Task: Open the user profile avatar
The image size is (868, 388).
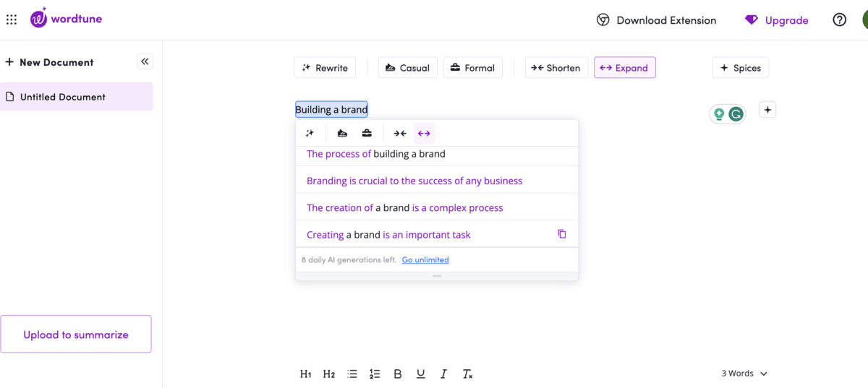Action: pyautogui.click(x=865, y=20)
